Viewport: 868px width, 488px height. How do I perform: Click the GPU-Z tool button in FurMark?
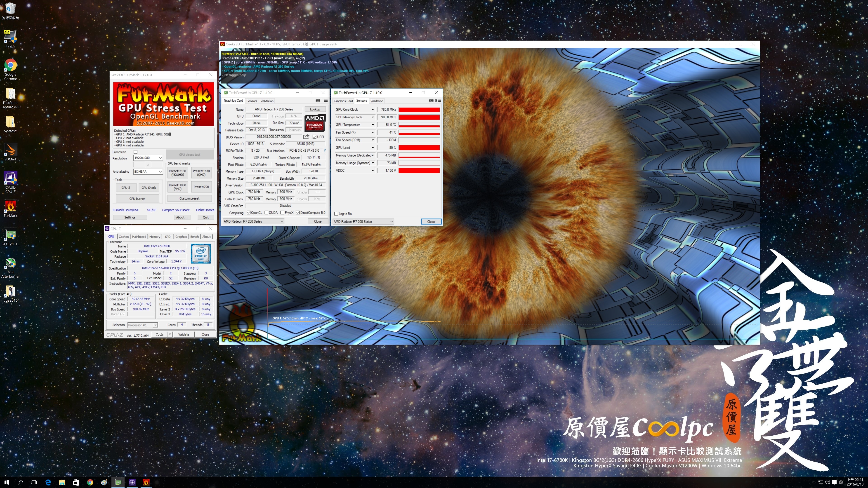(x=126, y=188)
